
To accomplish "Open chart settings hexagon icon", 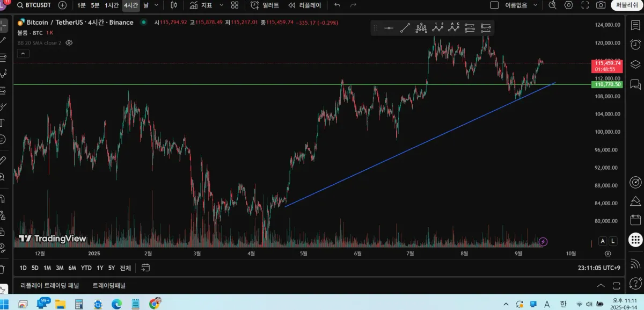I will point(569,5).
